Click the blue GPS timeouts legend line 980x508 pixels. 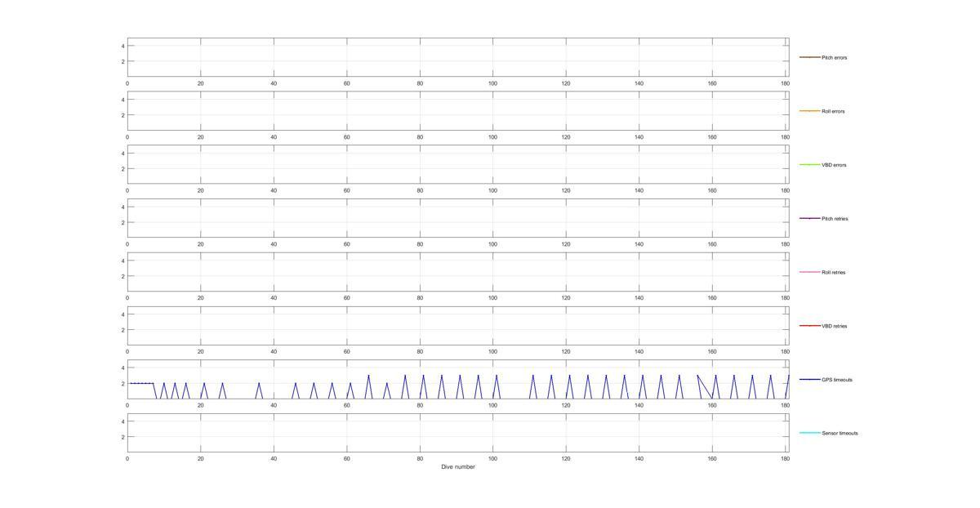click(x=809, y=379)
